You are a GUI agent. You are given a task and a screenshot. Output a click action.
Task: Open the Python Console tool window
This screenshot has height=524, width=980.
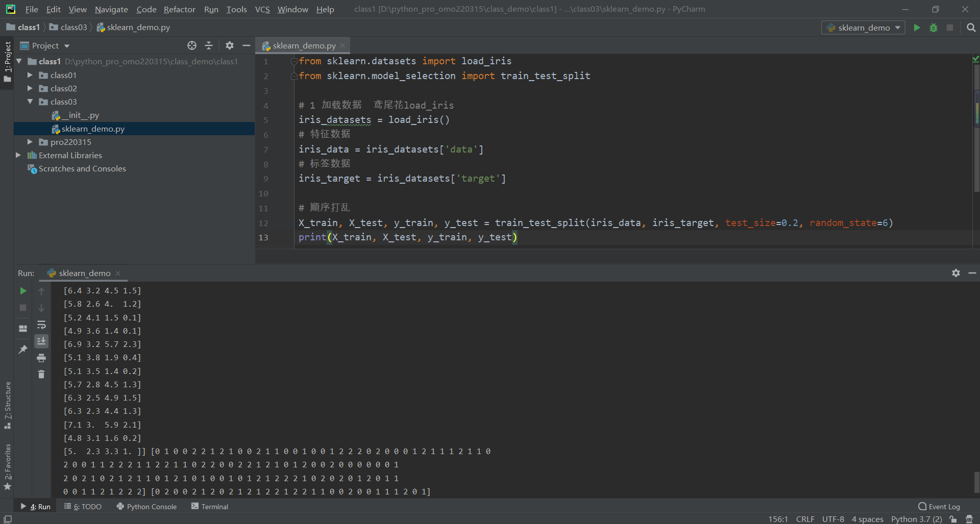[x=146, y=507]
